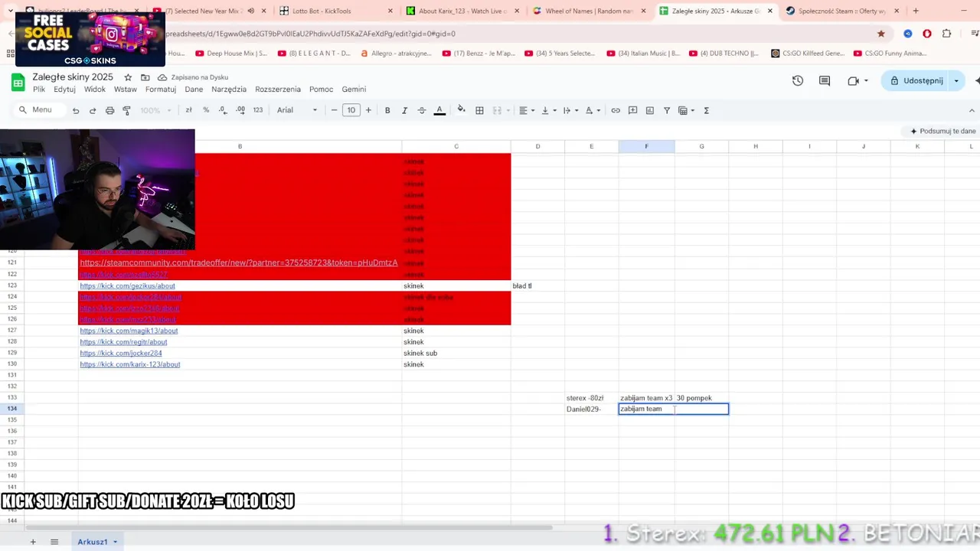Image resolution: width=980 pixels, height=551 pixels.
Task: Open the Arial font dropdown
Action: (297, 110)
